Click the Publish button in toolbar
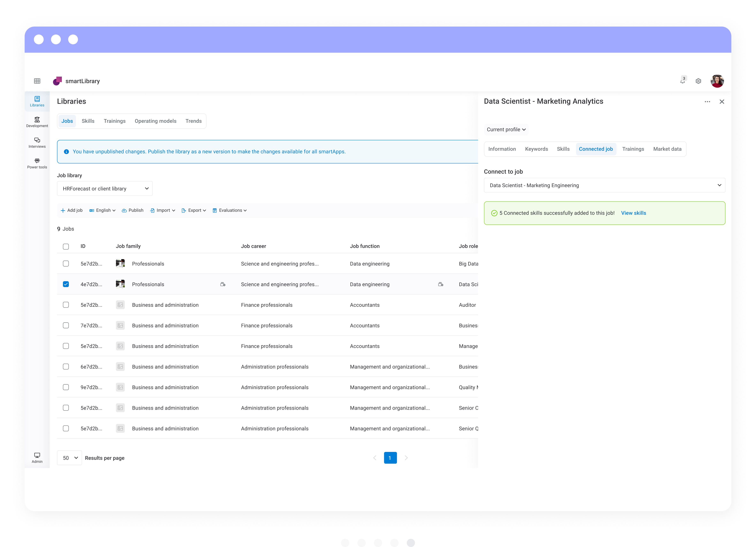Screen dimensions: 756x547 coord(133,210)
